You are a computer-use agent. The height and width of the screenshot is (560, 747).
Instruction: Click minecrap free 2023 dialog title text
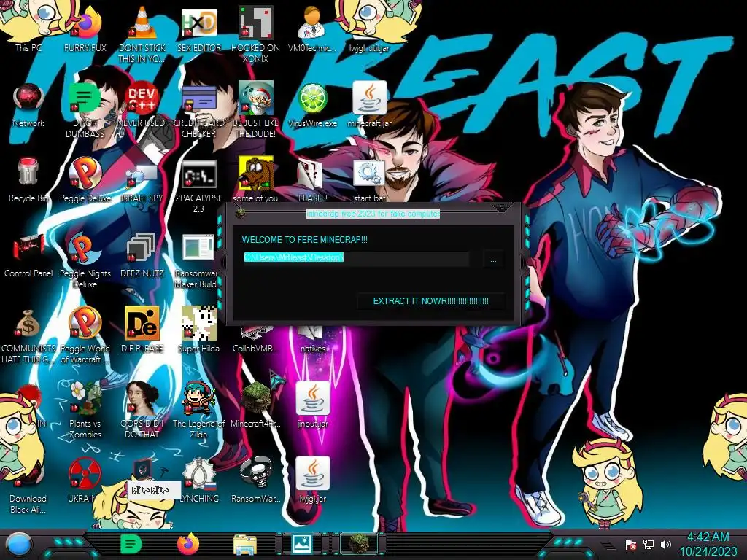click(x=373, y=214)
